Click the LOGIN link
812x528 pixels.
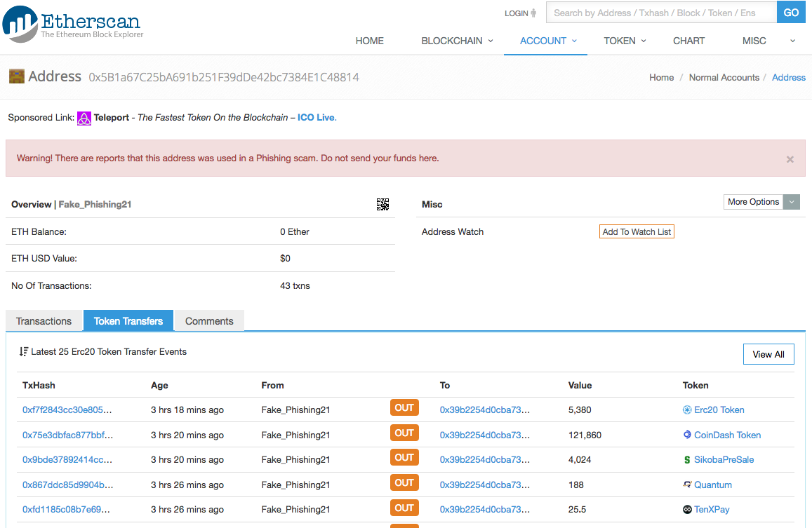pos(517,13)
